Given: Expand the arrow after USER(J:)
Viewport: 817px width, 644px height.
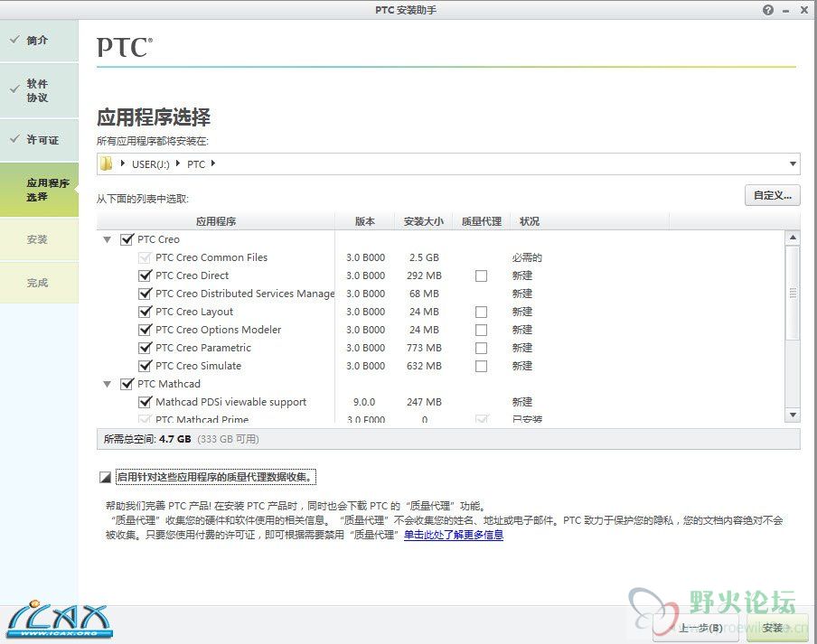Looking at the screenshot, I should point(178,163).
